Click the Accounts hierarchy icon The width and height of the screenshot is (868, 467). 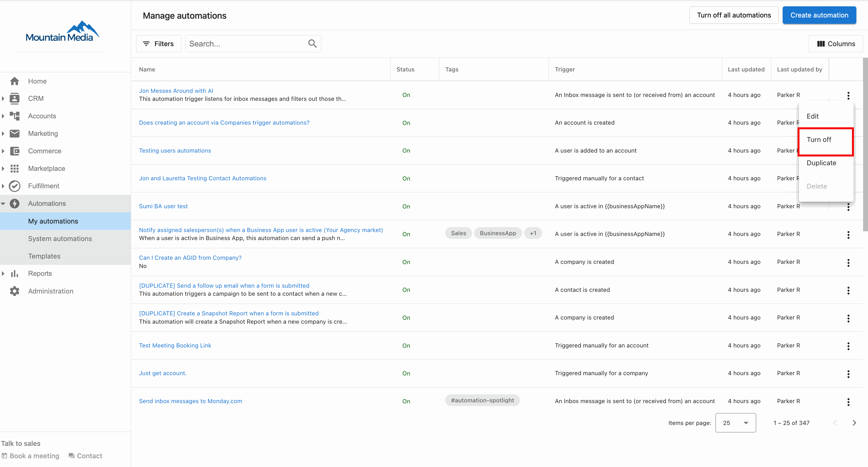coord(15,116)
